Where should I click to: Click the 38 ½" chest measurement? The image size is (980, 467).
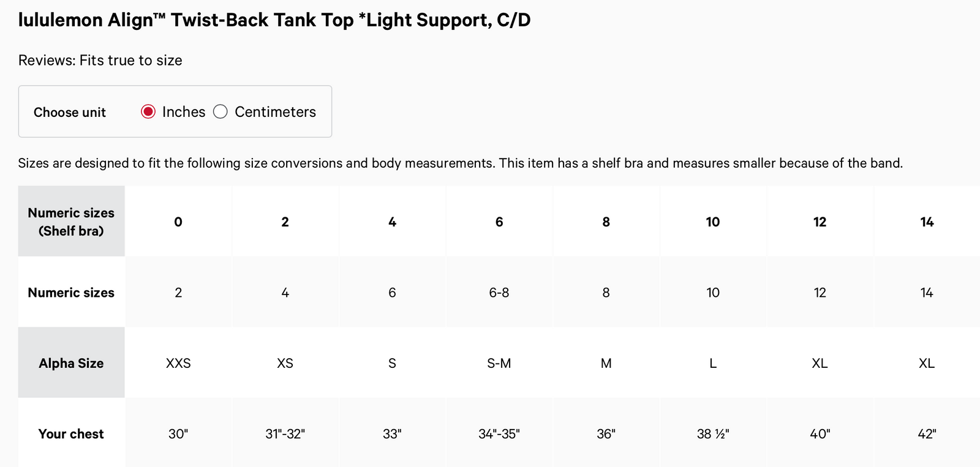point(713,434)
